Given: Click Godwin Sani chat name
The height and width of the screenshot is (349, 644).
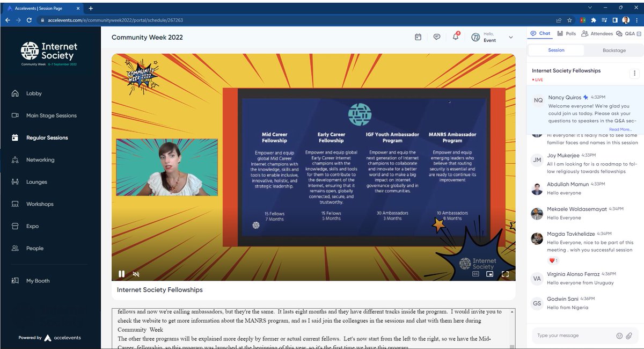Looking at the screenshot, I should tap(562, 299).
